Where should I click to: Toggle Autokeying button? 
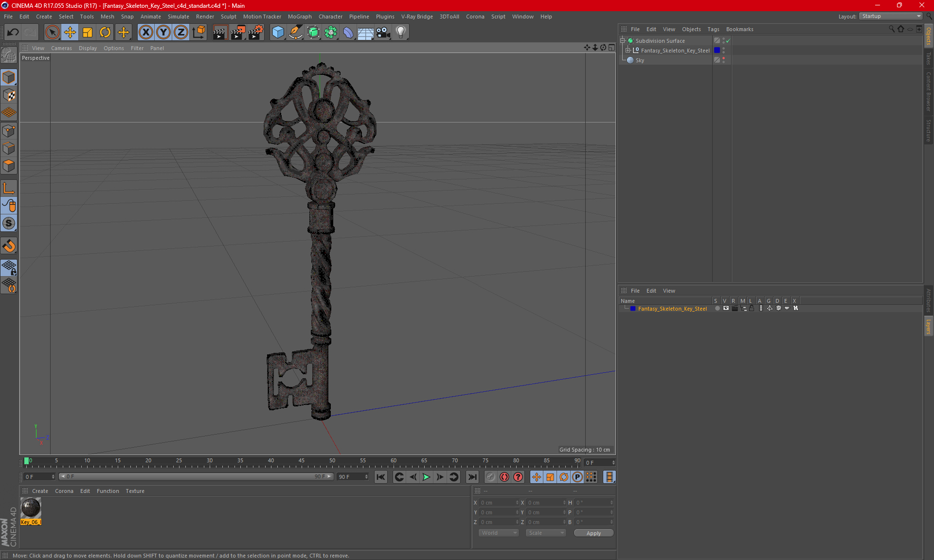(504, 477)
